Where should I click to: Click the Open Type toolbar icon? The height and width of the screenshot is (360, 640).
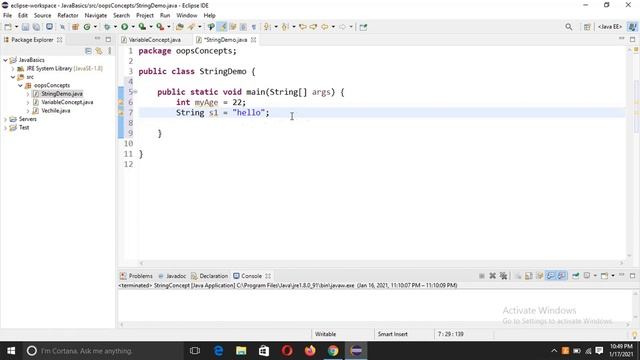click(x=180, y=27)
